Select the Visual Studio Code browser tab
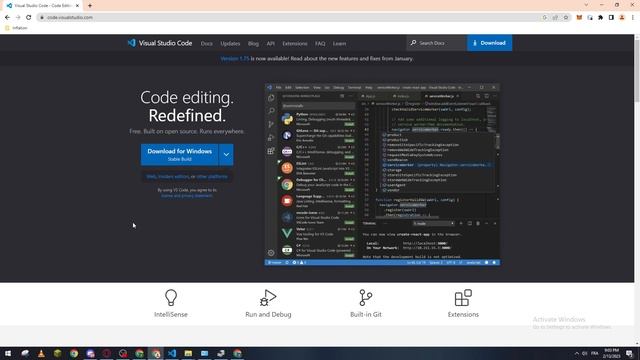Viewport: 640px width, 360px height. point(42,6)
